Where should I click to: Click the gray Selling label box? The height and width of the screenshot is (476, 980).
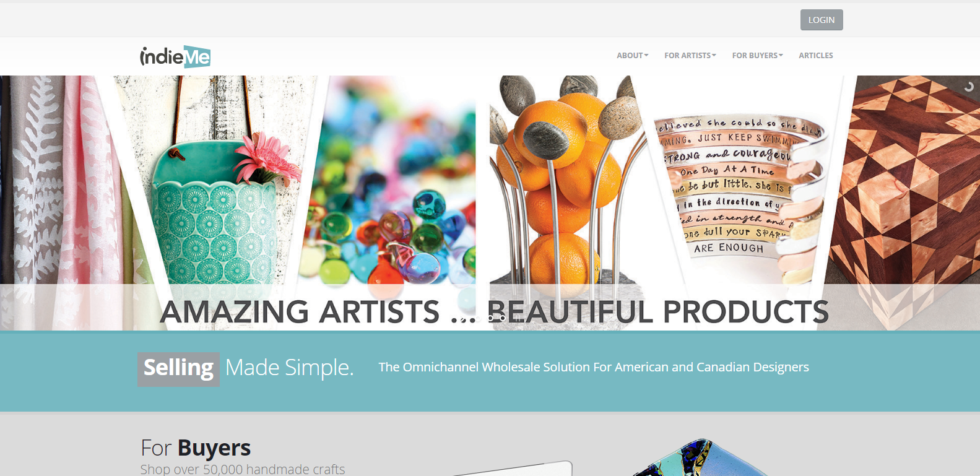[178, 370]
